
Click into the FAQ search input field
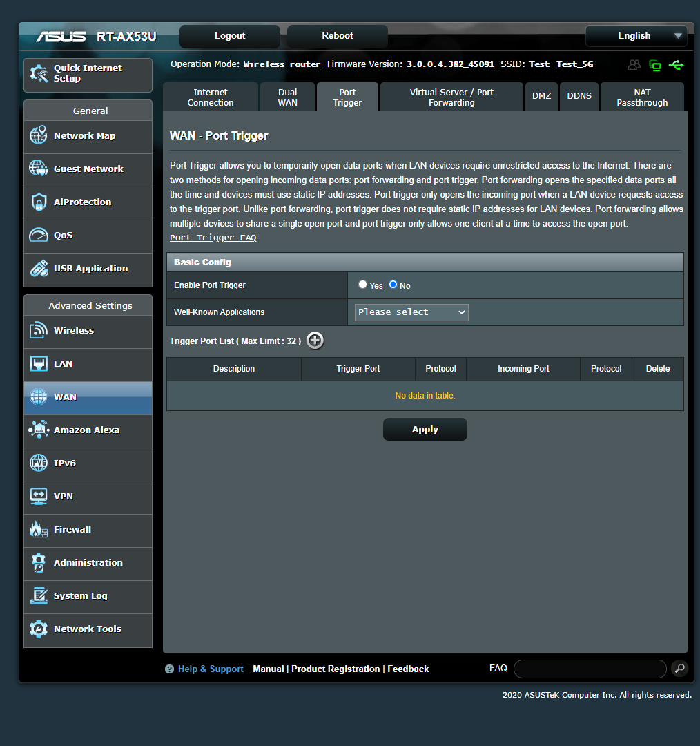click(x=590, y=669)
